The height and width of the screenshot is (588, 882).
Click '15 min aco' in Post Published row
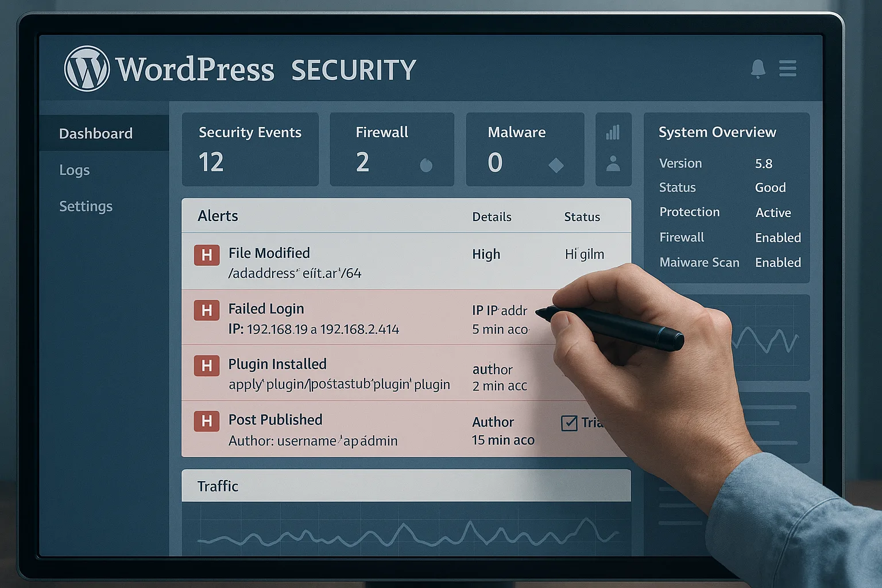point(503,440)
